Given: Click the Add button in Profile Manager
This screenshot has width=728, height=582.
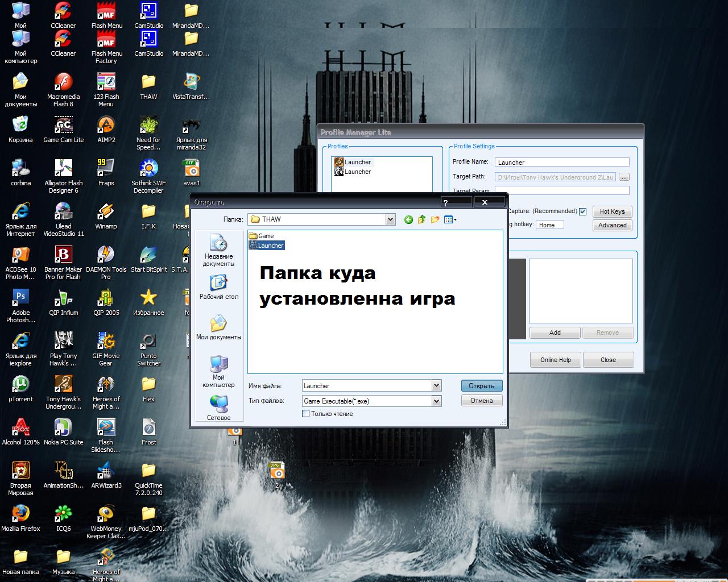Looking at the screenshot, I should (x=555, y=332).
